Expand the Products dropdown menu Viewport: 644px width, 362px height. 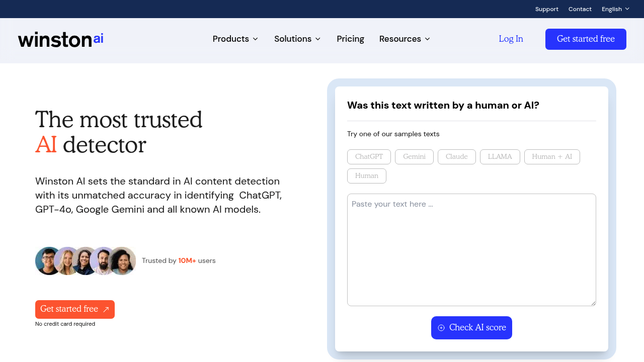(x=235, y=39)
